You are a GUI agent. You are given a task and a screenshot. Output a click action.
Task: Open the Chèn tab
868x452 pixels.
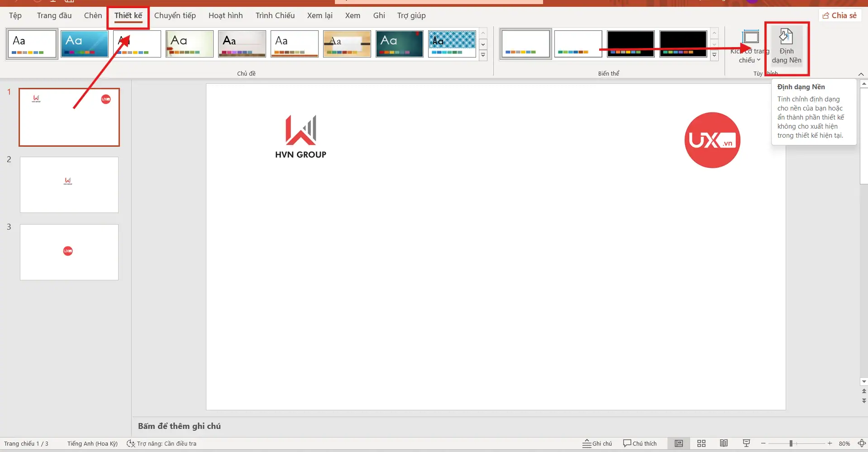tap(93, 15)
